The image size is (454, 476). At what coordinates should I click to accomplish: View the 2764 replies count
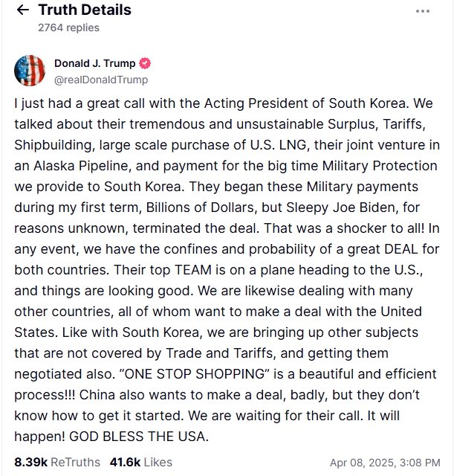click(x=68, y=28)
